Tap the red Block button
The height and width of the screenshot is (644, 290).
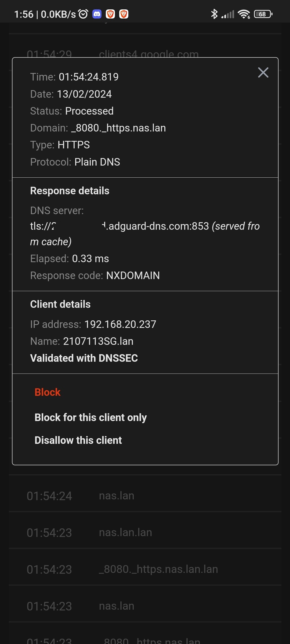click(x=48, y=392)
